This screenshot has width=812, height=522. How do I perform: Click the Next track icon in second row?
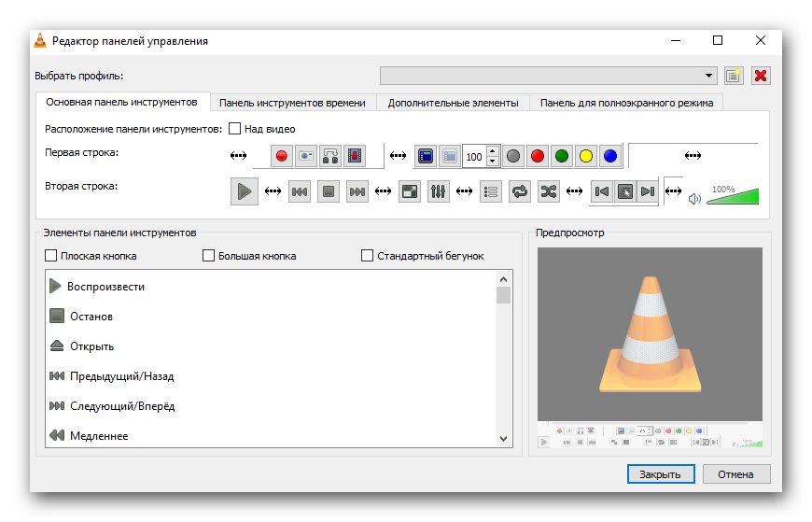(357, 191)
